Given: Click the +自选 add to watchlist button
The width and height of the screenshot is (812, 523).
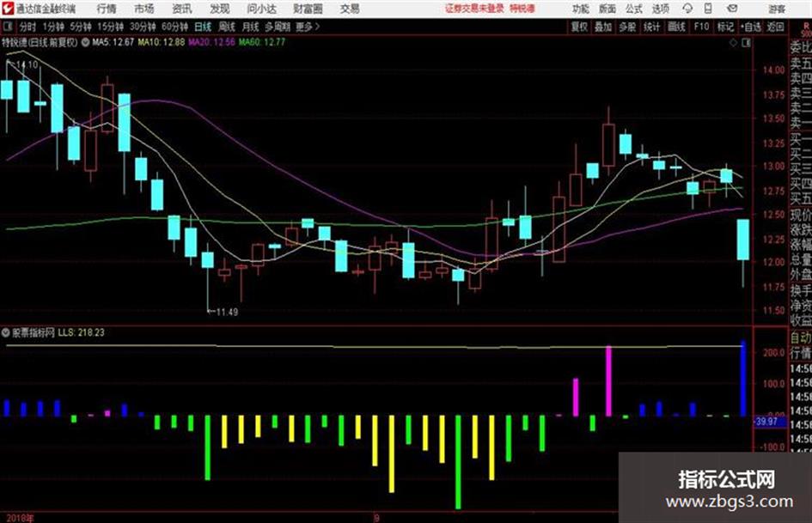Looking at the screenshot, I should click(x=750, y=27).
